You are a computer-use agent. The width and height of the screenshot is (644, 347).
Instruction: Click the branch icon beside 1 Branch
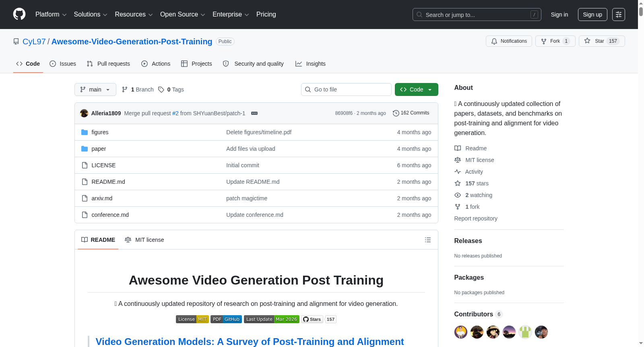click(125, 89)
